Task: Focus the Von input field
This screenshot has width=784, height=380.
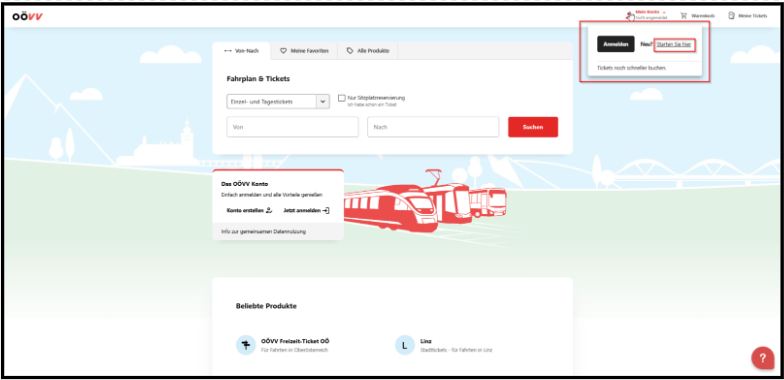Action: (292, 127)
